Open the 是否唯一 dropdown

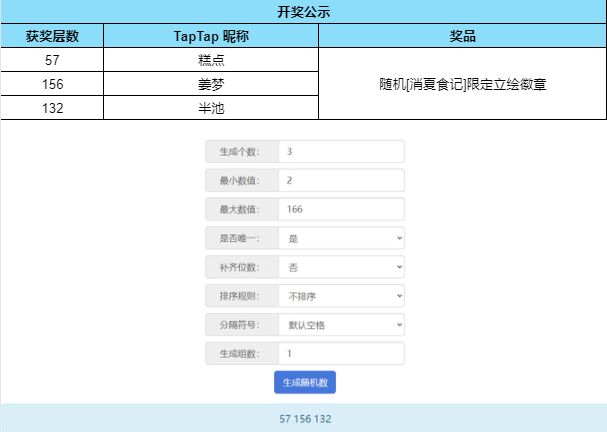(341, 238)
